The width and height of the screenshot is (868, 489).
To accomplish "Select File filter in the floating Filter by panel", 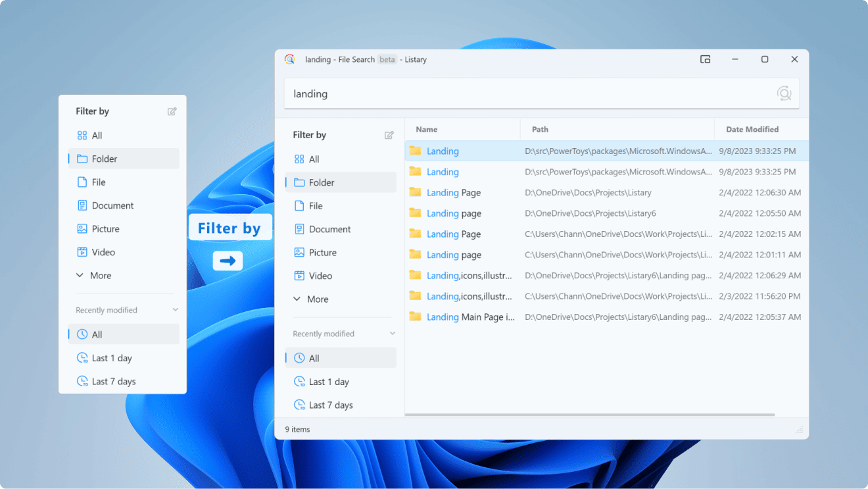I will [124, 182].
